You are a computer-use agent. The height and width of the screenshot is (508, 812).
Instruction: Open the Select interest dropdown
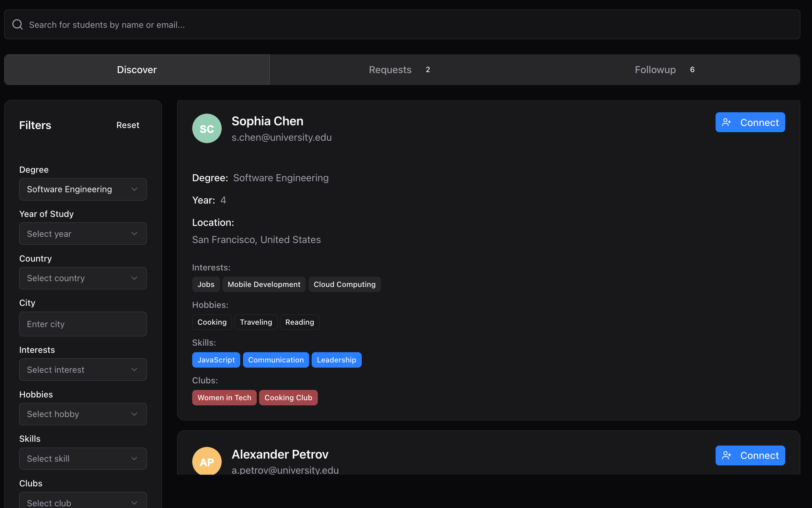coord(83,370)
